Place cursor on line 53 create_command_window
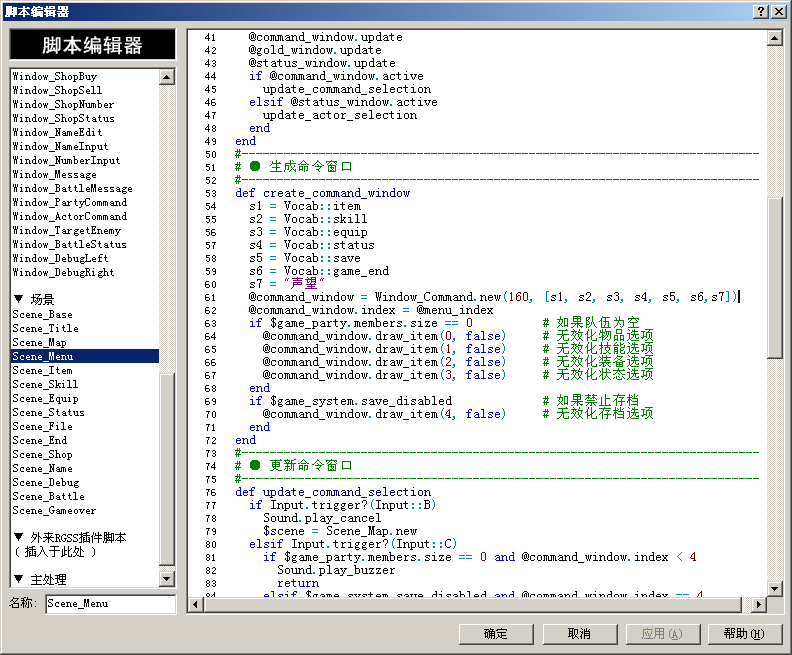The height and width of the screenshot is (655, 792). (x=336, y=193)
